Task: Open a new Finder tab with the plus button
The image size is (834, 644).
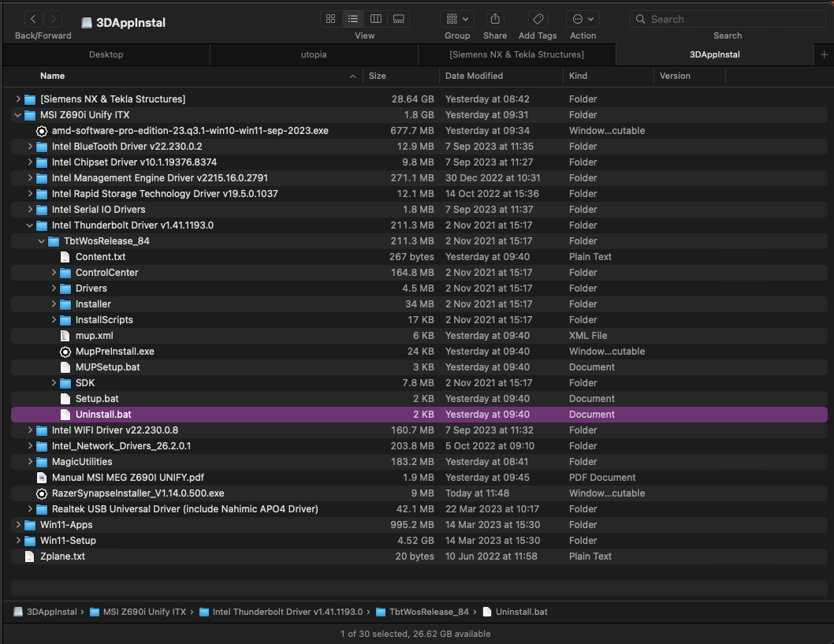Action: [824, 54]
